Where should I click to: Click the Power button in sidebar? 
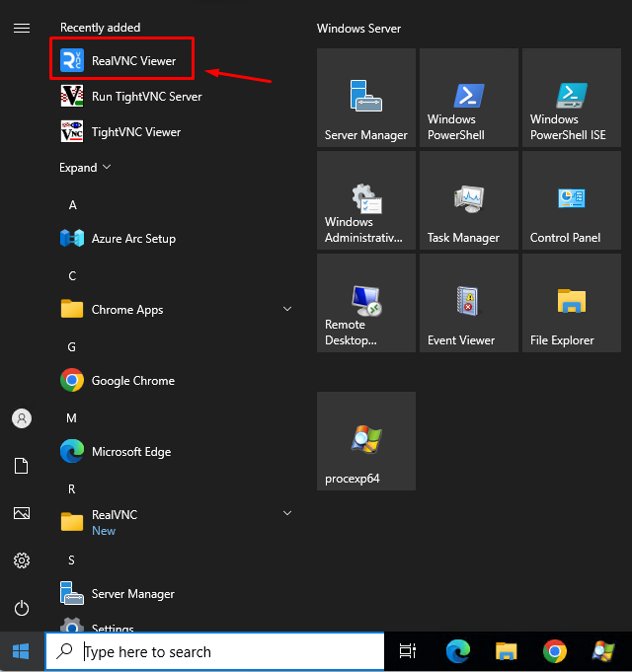click(21, 608)
